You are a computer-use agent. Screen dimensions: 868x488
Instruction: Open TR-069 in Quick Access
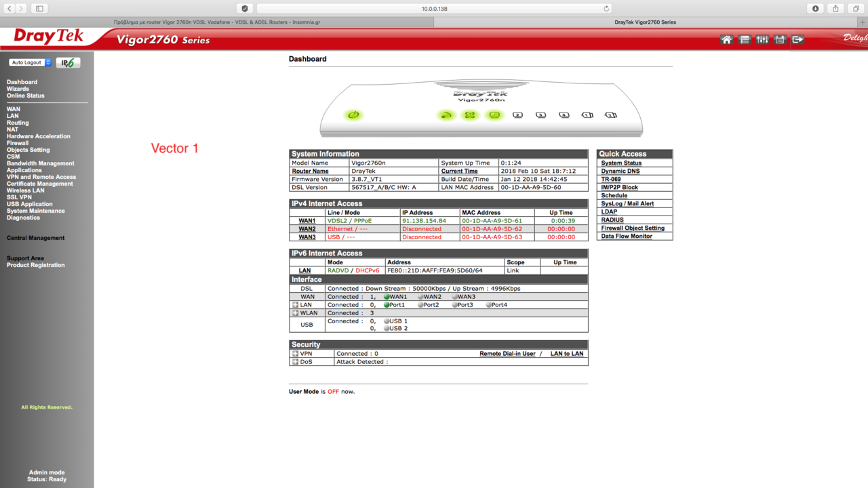tap(611, 180)
